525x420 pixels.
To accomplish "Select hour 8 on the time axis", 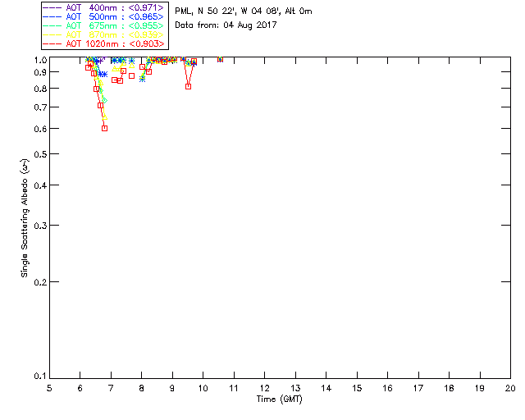I will 142,388.
